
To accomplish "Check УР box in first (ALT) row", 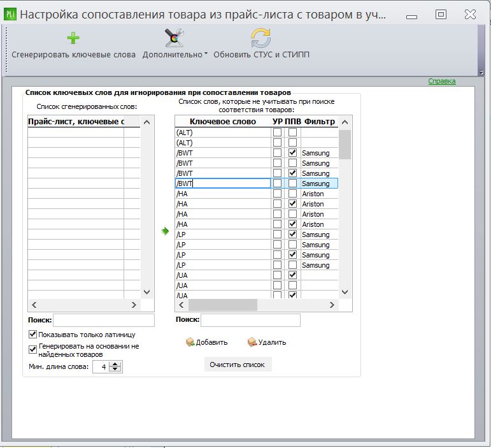I will point(277,132).
